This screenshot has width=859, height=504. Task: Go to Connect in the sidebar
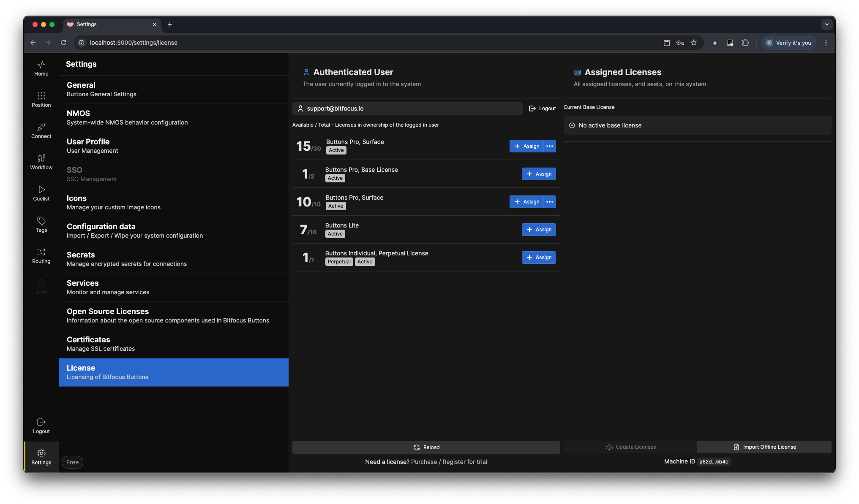(x=41, y=131)
